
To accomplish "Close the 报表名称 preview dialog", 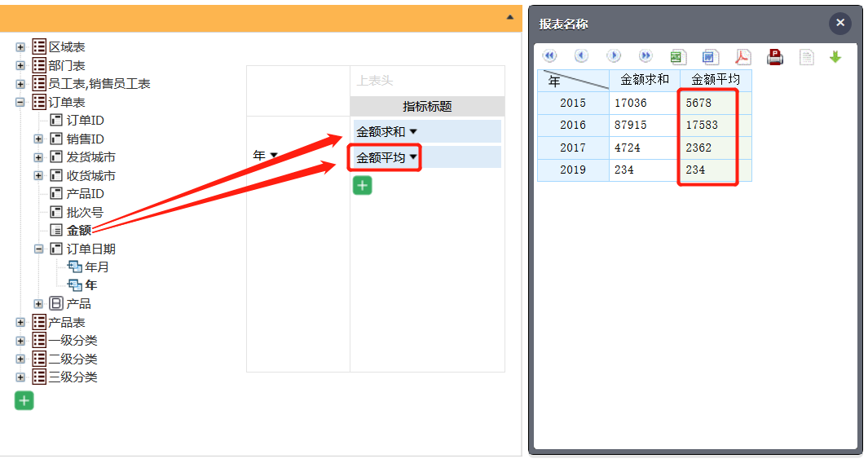I will [839, 24].
